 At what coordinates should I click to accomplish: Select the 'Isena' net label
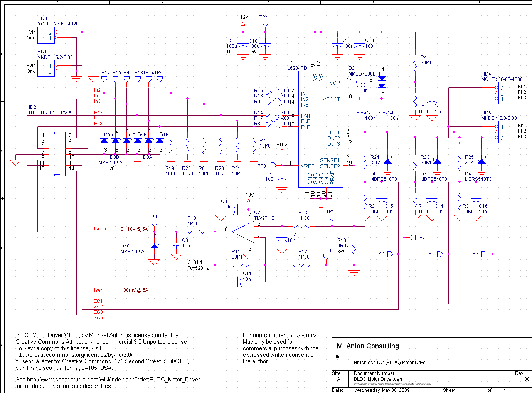(x=100, y=229)
